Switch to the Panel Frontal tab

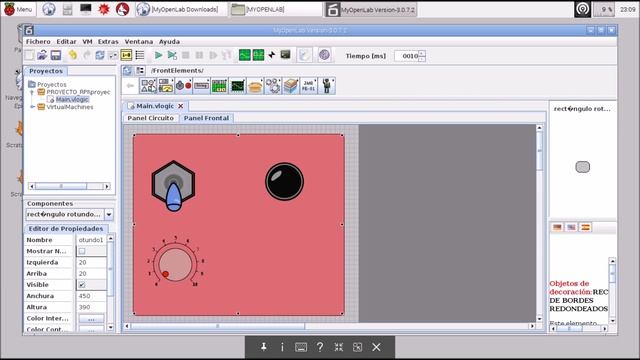pyautogui.click(x=206, y=118)
